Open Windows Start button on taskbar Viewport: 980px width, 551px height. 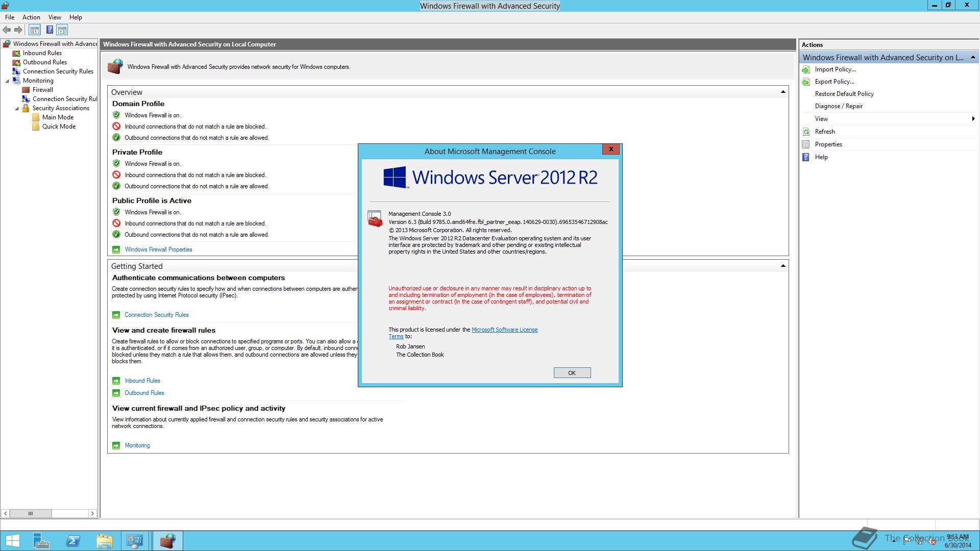(x=12, y=541)
